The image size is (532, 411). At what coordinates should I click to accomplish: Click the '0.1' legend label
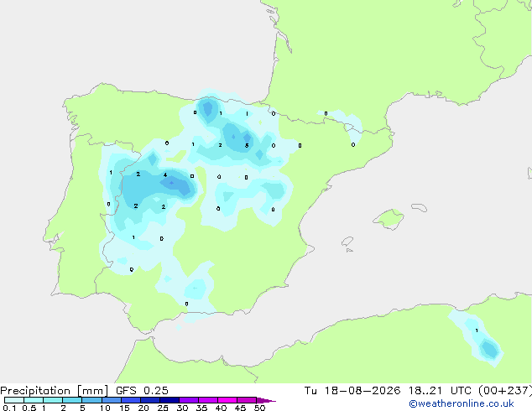9,408
